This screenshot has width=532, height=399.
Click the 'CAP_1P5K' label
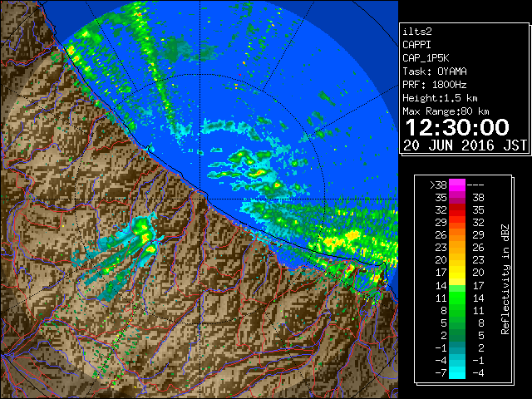pyautogui.click(x=426, y=58)
